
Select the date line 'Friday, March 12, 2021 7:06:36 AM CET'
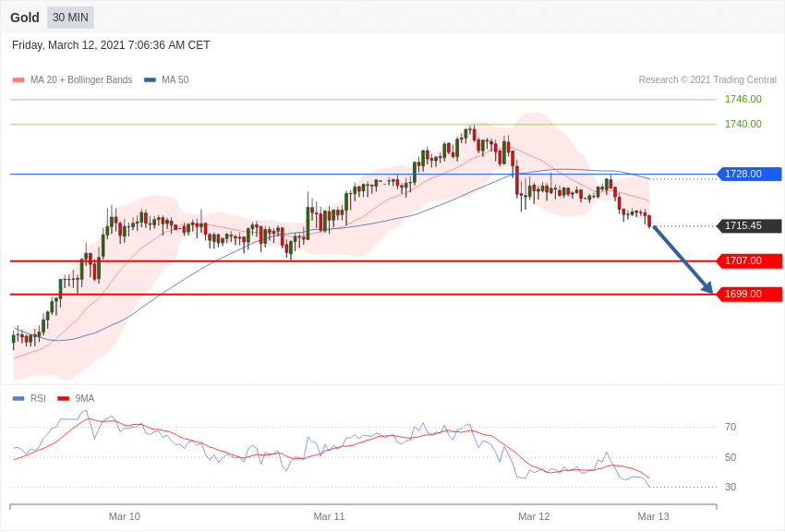(111, 45)
